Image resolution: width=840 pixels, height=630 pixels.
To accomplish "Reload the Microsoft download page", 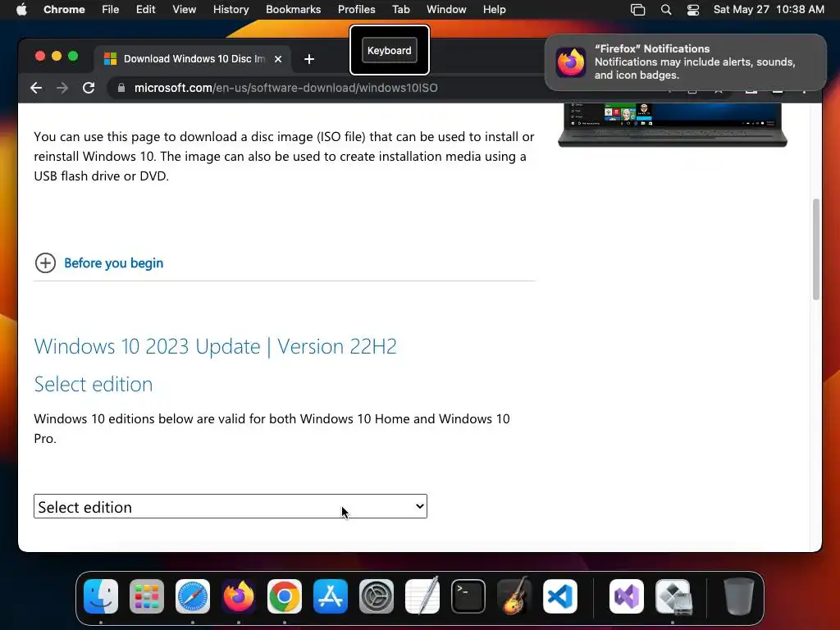I will tap(89, 88).
